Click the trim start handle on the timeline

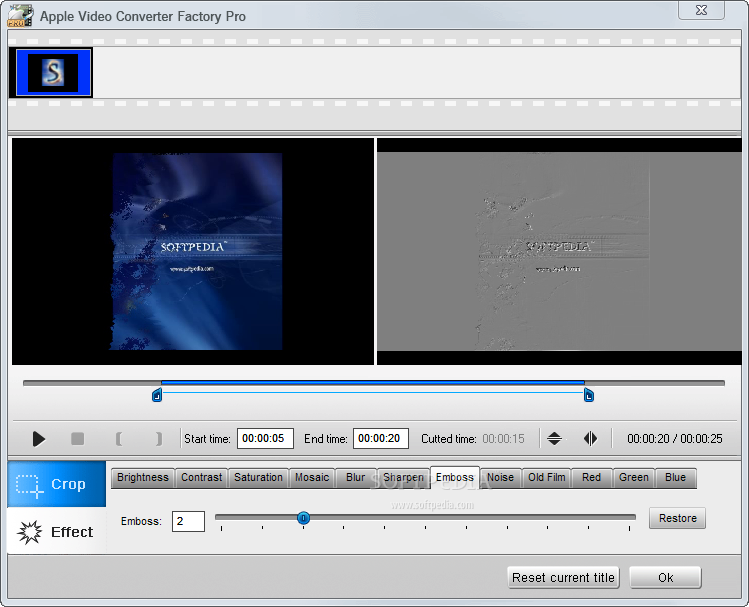click(x=157, y=395)
